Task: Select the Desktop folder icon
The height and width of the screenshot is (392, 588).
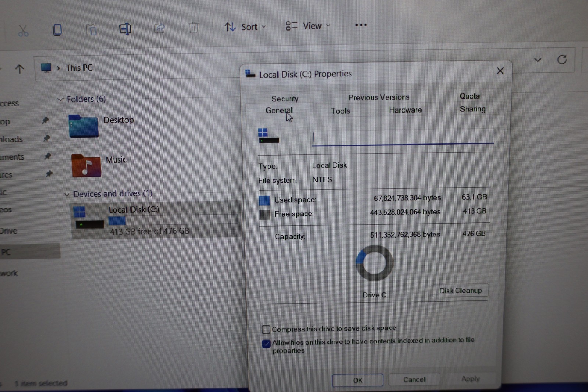Action: (x=83, y=126)
